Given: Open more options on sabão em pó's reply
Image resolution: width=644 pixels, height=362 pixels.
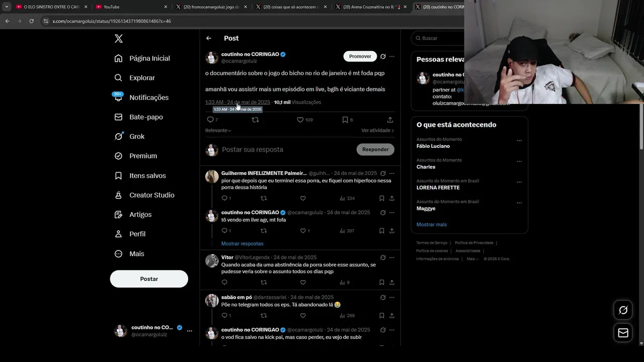Looking at the screenshot, I should (x=392, y=297).
